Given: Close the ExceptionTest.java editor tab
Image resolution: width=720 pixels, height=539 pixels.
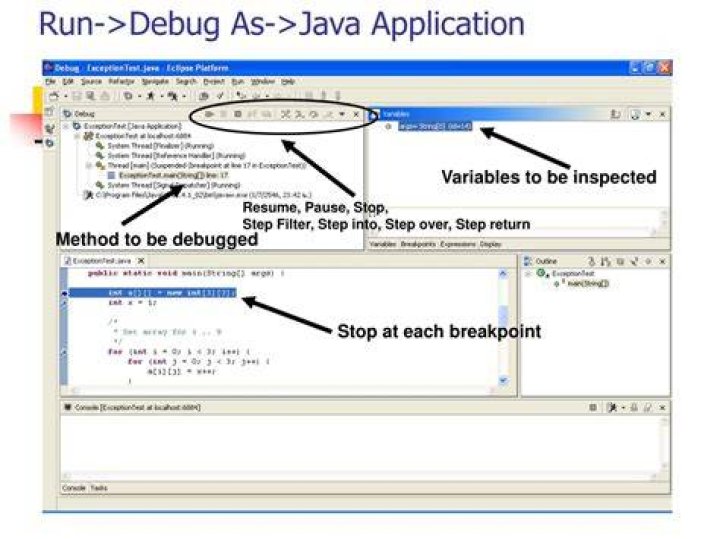Looking at the screenshot, I should click(x=141, y=261).
